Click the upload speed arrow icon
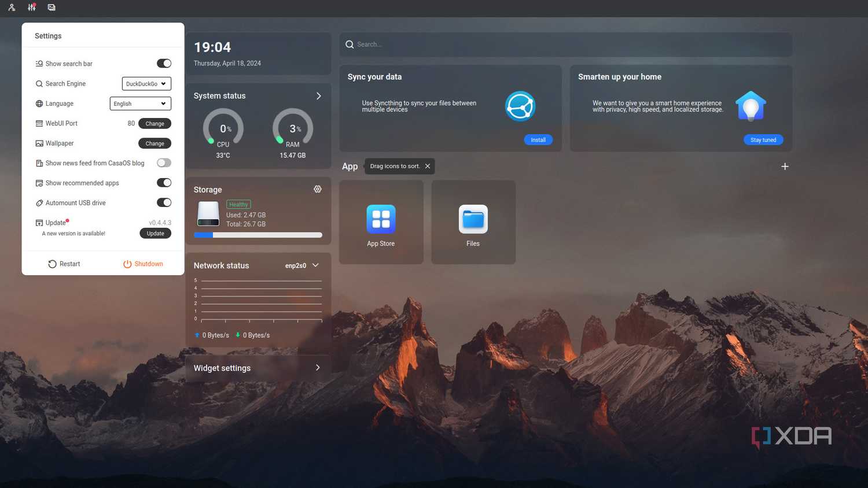This screenshot has height=488, width=868. click(197, 335)
